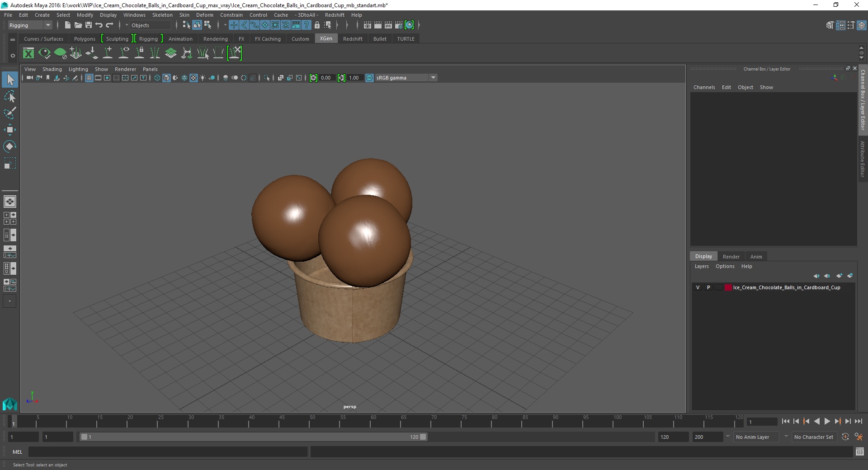Screen dimensions: 868x470
Task: Click the red layer color swatch
Action: (728, 287)
